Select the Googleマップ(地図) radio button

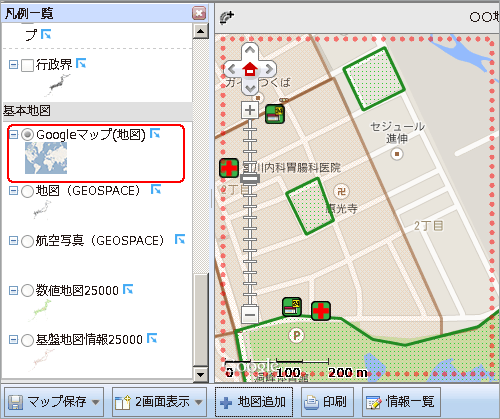coord(27,135)
